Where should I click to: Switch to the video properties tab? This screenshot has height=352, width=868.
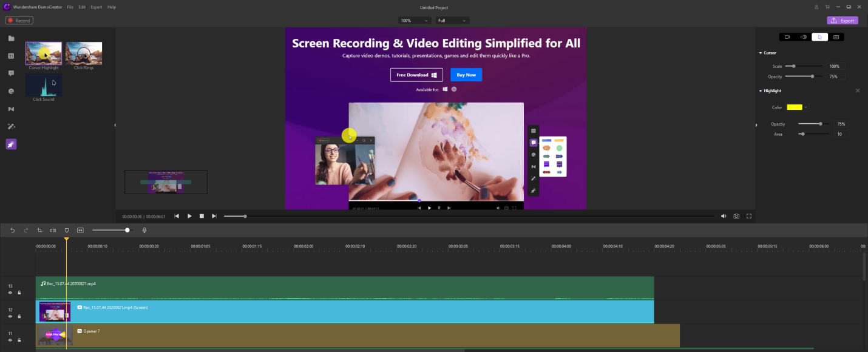pos(787,37)
